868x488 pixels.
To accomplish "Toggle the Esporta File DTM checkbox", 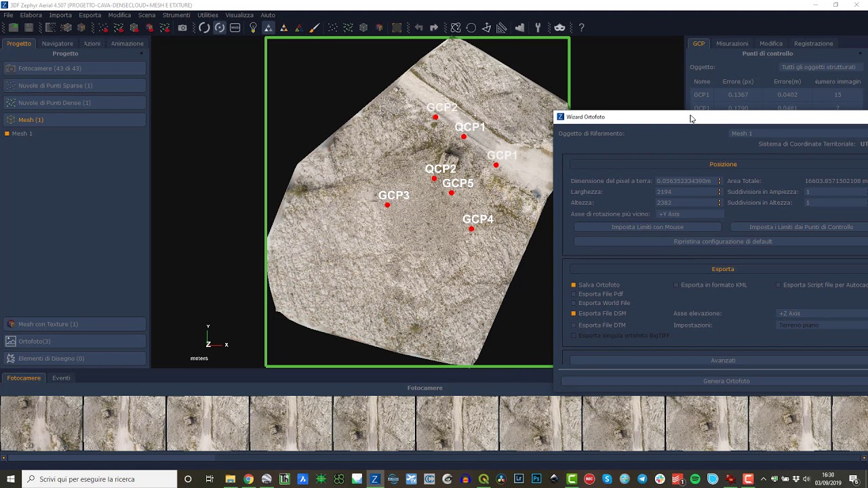I will 574,325.
